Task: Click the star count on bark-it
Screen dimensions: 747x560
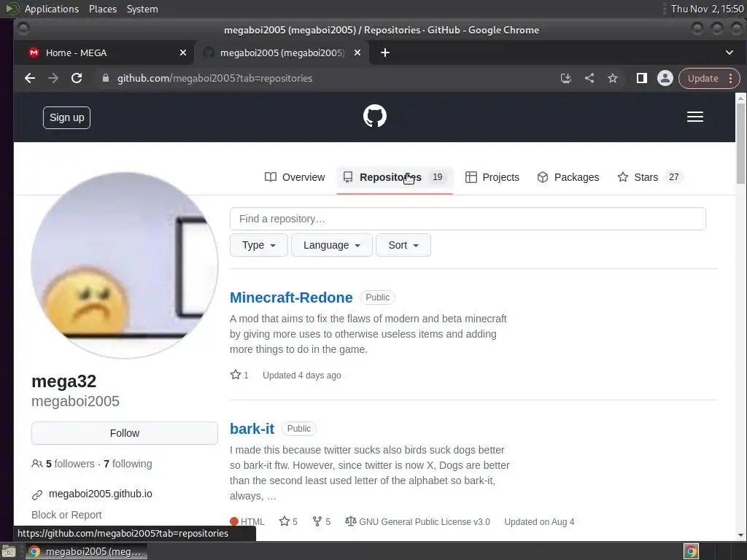Action: pyautogui.click(x=288, y=521)
